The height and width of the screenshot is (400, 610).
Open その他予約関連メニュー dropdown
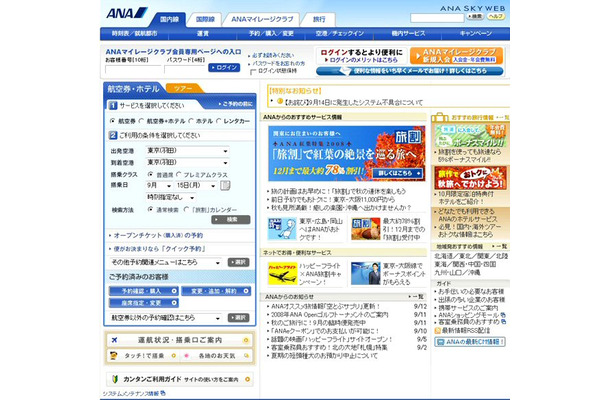(166, 263)
